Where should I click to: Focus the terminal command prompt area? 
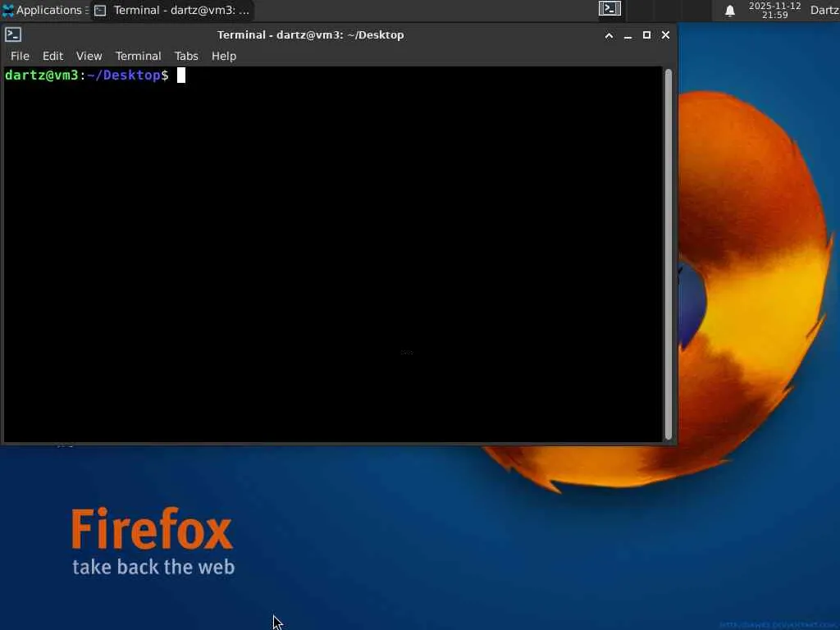tap(333, 254)
